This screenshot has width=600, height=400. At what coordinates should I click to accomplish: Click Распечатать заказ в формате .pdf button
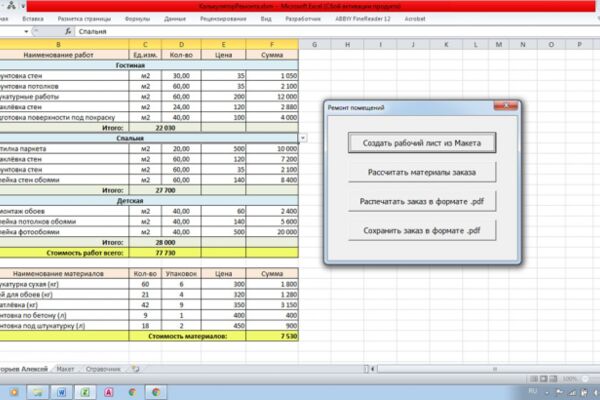[422, 201]
